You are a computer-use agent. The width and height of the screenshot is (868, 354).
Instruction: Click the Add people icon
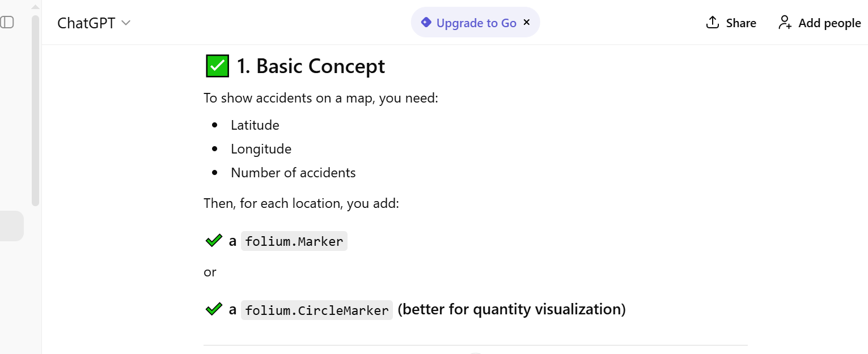(785, 23)
